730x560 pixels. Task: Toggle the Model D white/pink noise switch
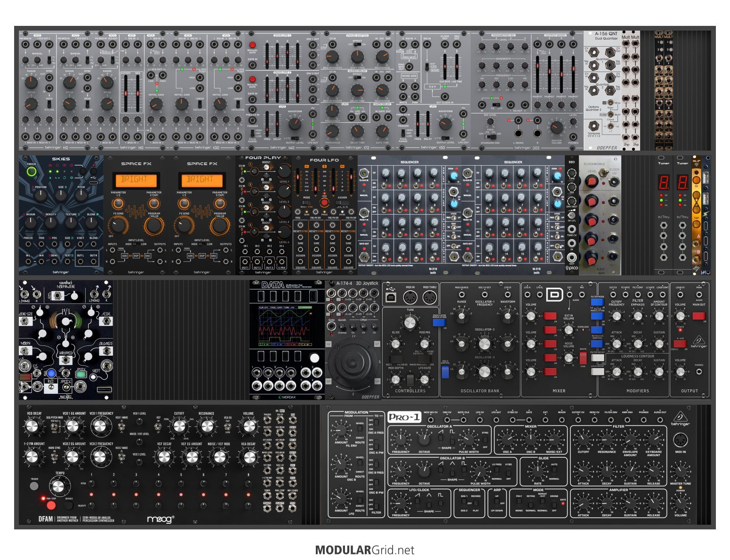click(x=583, y=358)
